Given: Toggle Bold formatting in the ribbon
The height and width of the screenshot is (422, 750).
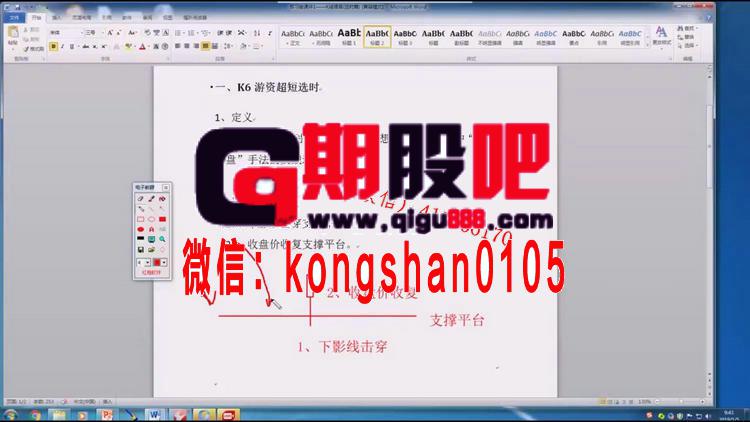Looking at the screenshot, I should tap(54, 46).
